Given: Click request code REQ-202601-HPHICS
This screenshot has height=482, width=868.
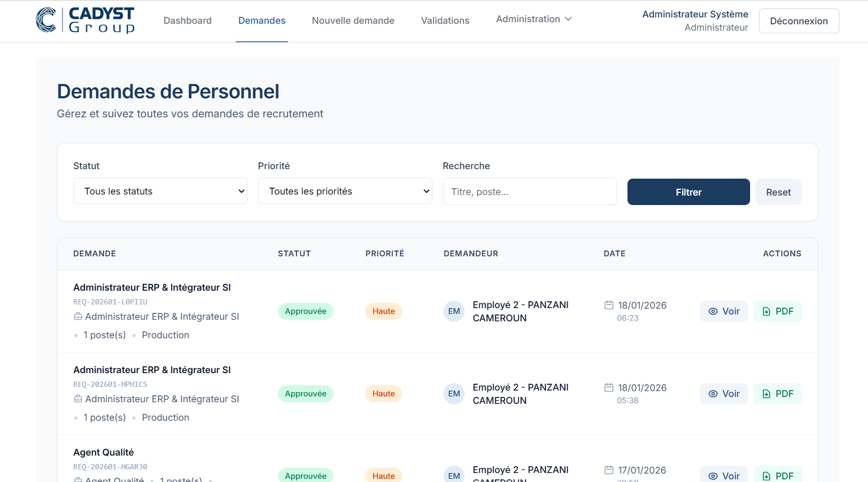Looking at the screenshot, I should click(110, 384).
